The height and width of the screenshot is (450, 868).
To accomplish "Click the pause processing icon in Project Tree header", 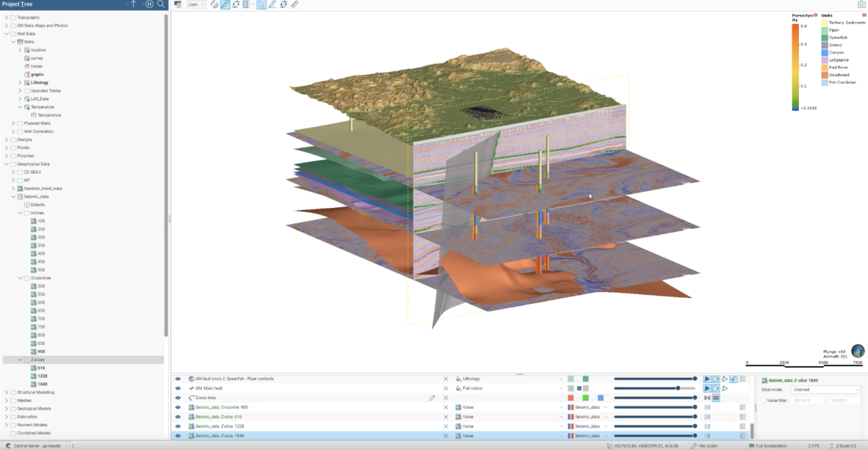I will [x=149, y=4].
